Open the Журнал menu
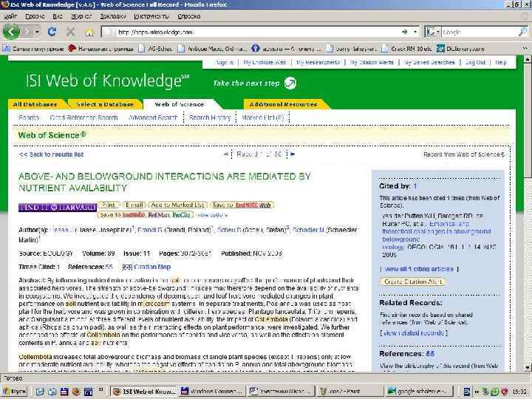The width and height of the screenshot is (532, 399). 81,16
